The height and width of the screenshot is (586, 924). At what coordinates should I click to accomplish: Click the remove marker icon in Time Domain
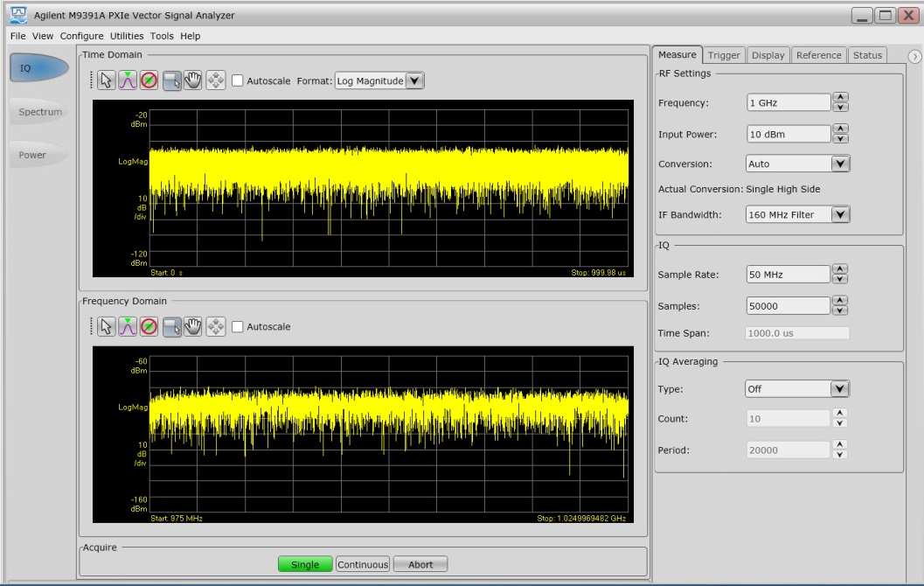pyautogui.click(x=149, y=80)
